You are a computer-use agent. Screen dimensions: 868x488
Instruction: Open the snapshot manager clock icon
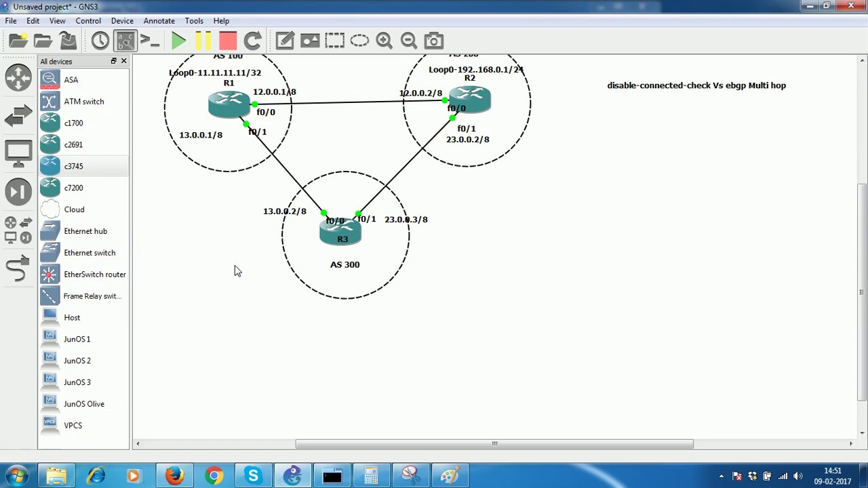(100, 41)
